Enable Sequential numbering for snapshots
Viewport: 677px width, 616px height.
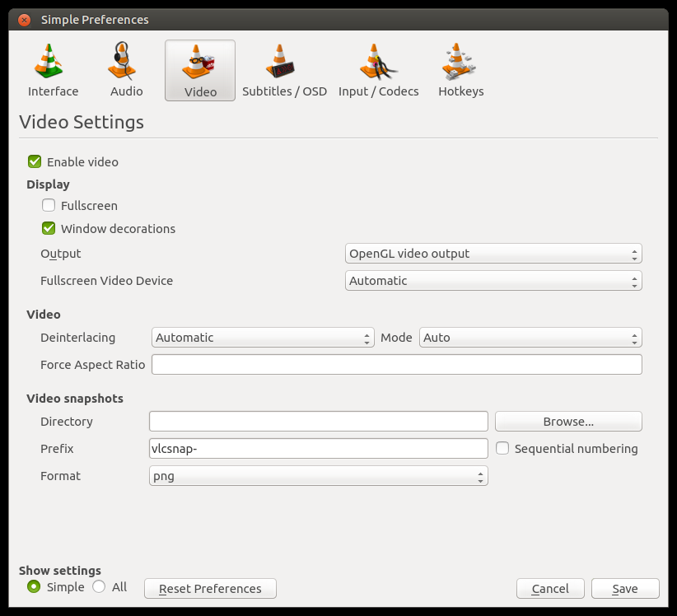(x=502, y=449)
